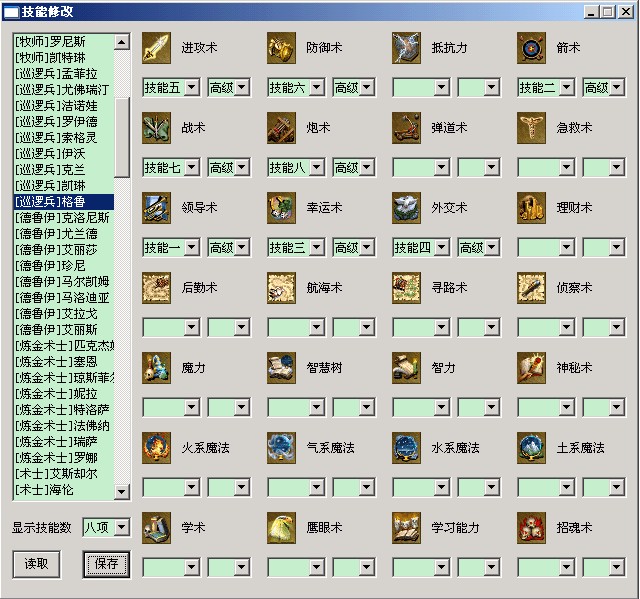Open the empty 招魂术 skill slot dropdown
The height and width of the screenshot is (599, 640).
coord(546,567)
